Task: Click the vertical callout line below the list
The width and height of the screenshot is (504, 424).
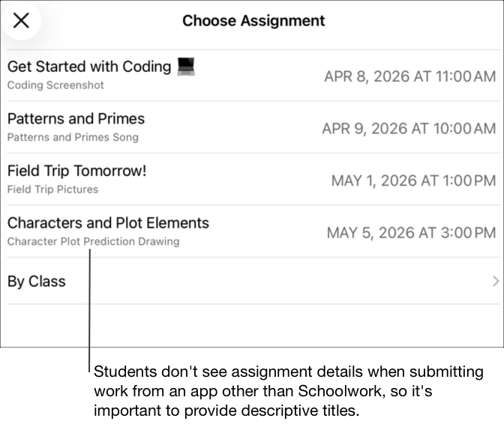Action: click(89, 315)
